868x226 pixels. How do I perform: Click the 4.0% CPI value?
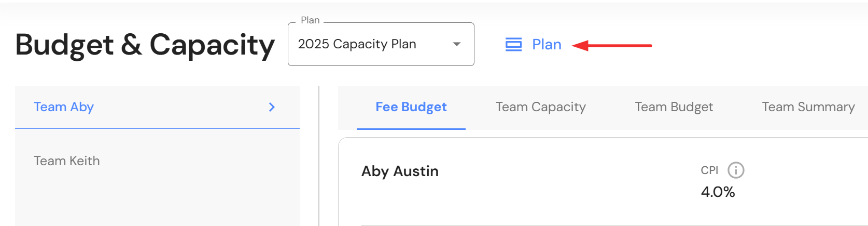click(718, 192)
